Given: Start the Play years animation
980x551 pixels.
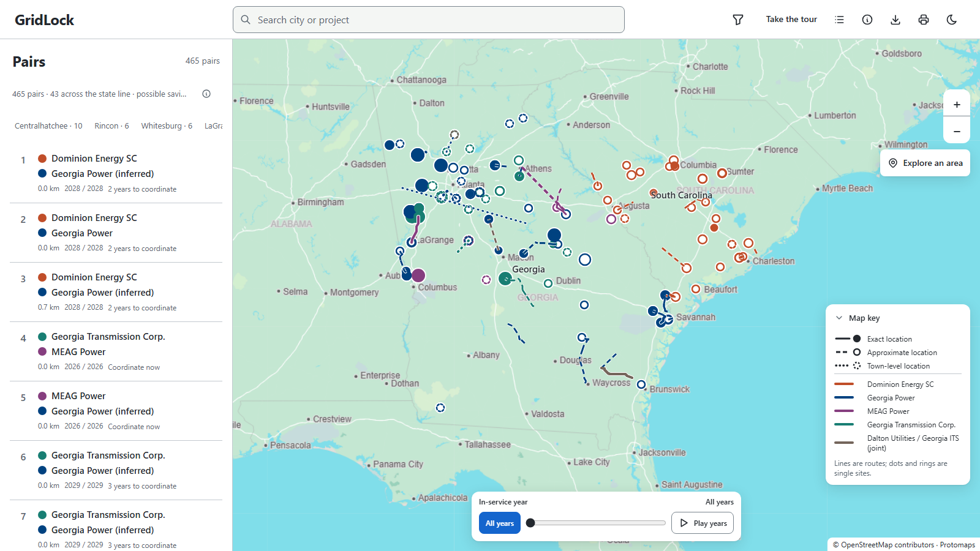Looking at the screenshot, I should pos(703,523).
